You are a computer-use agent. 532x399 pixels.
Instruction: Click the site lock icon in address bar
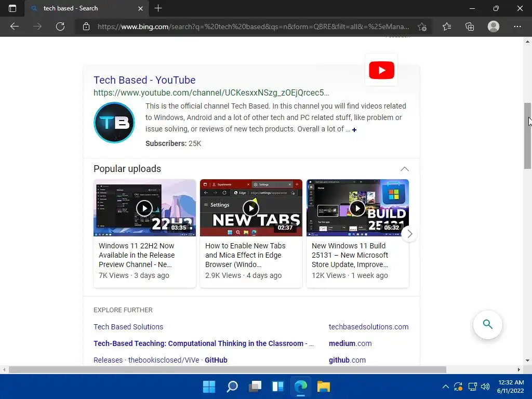click(86, 26)
